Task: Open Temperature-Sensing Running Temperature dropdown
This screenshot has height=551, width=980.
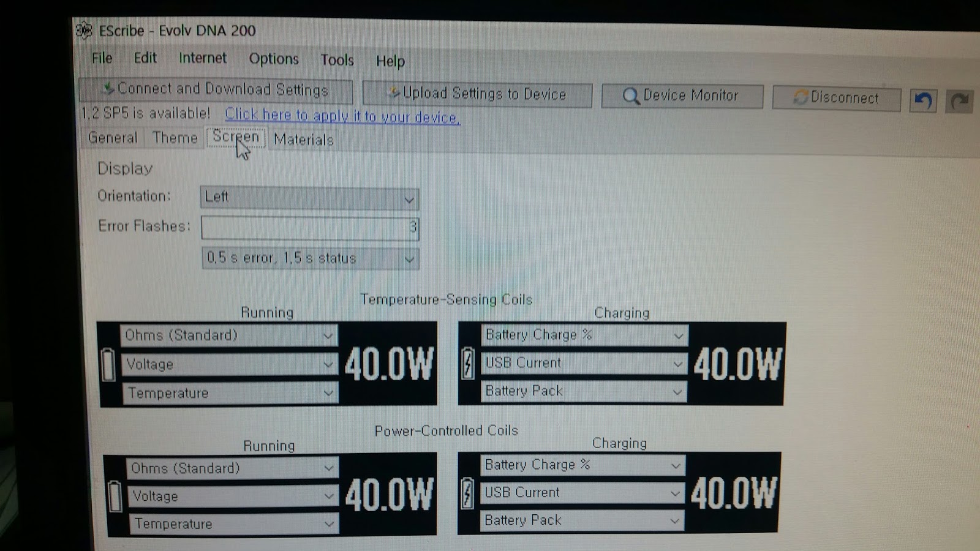Action: tap(231, 393)
